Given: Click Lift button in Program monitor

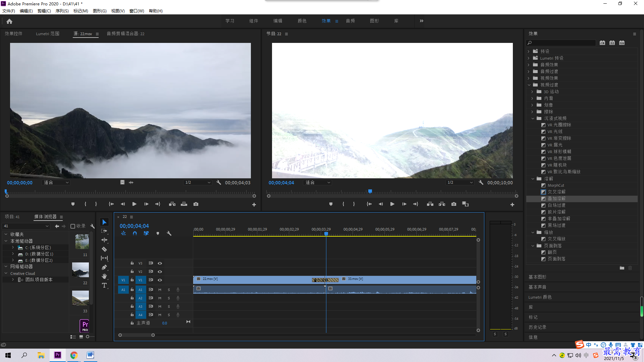Looking at the screenshot, I should click(430, 204).
